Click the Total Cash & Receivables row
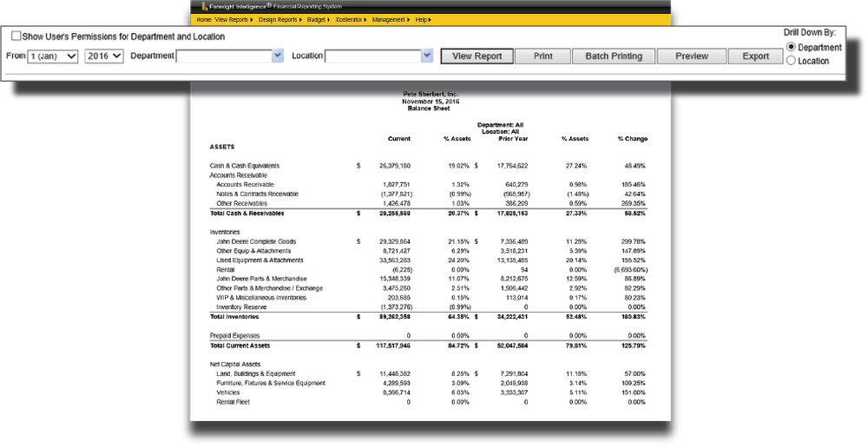 (x=427, y=214)
